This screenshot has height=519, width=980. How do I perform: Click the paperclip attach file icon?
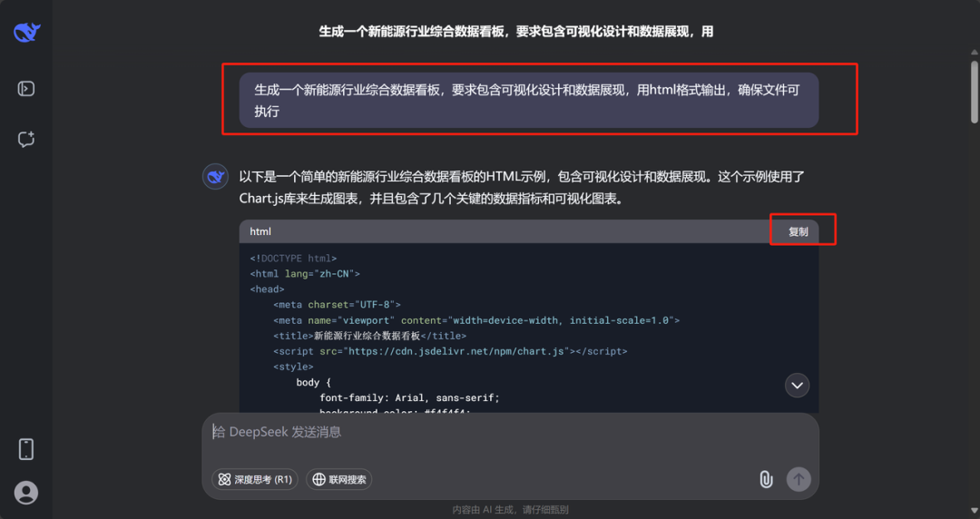766,480
